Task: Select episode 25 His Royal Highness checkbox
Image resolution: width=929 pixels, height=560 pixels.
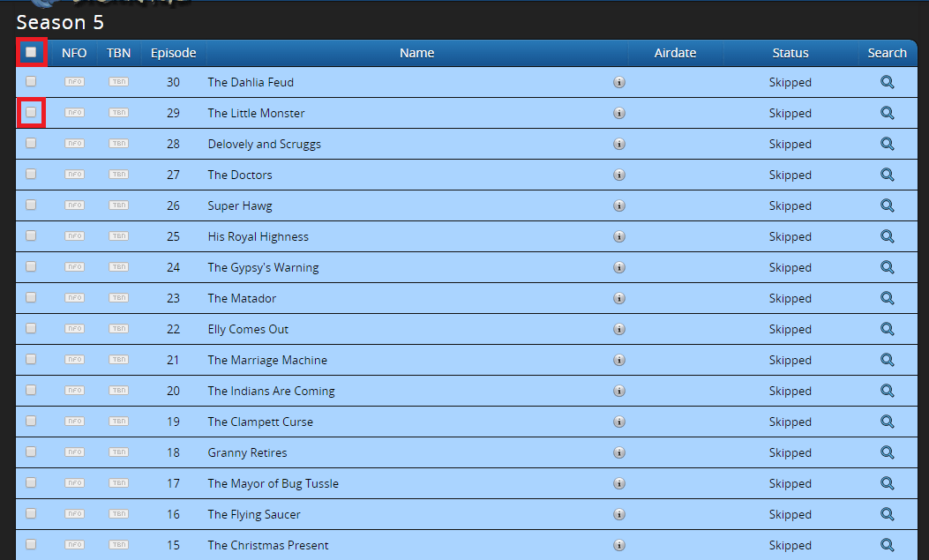Action: pos(31,236)
